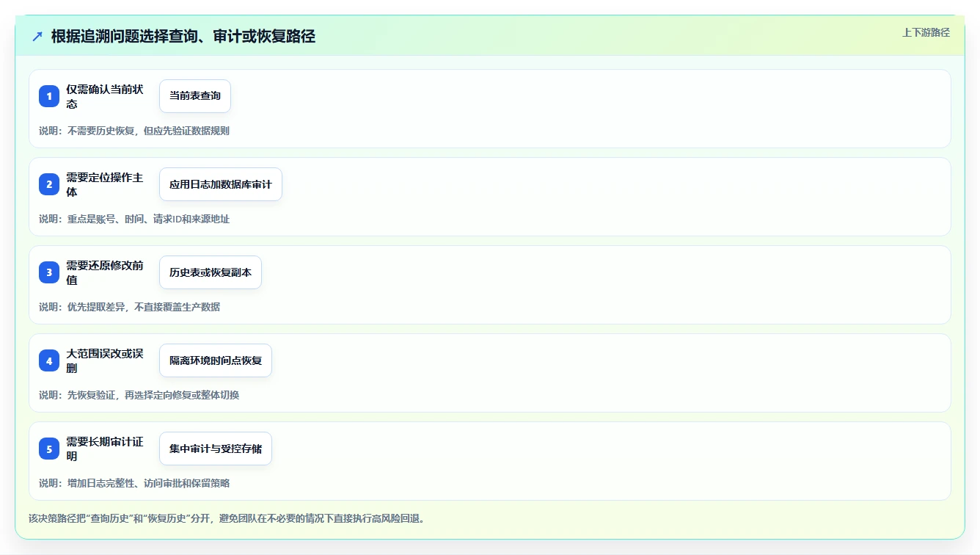Click the text 需要定位操作主体

pos(105,184)
